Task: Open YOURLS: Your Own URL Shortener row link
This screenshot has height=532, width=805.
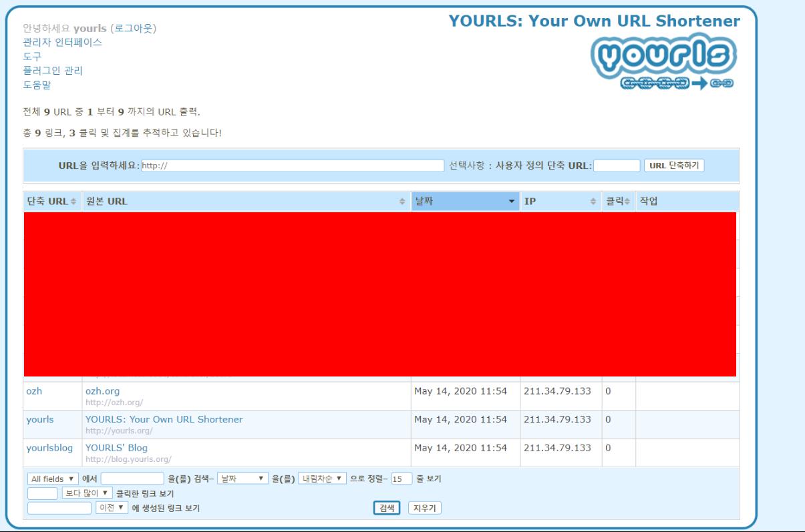Action: click(x=164, y=419)
